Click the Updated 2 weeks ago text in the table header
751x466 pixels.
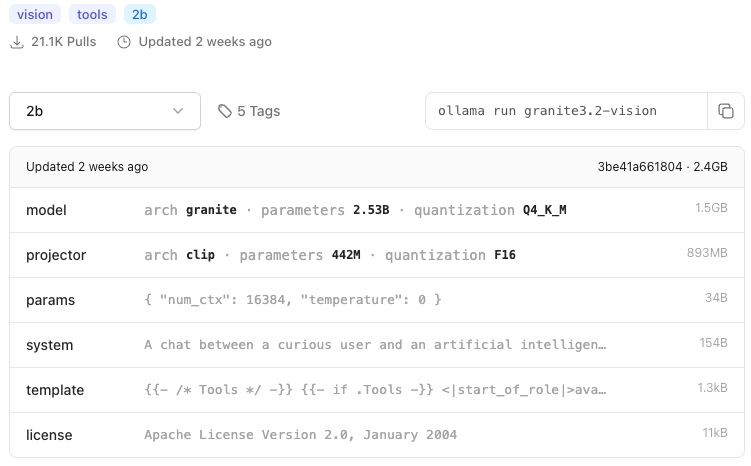(x=87, y=167)
